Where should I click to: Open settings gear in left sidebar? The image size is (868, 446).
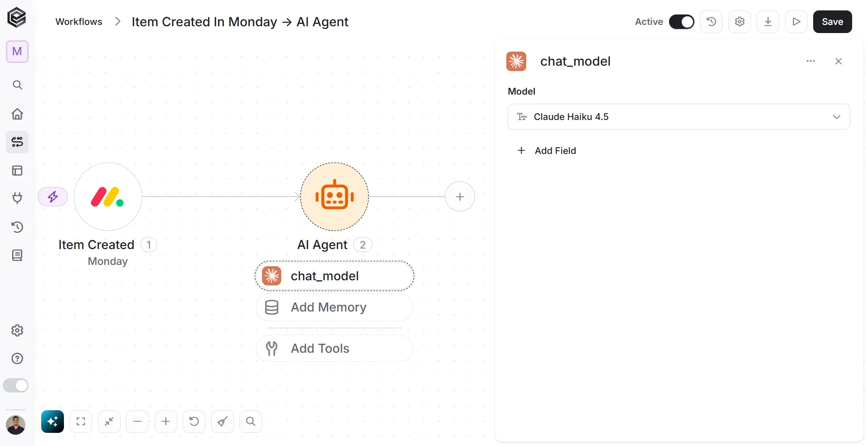[x=17, y=331]
